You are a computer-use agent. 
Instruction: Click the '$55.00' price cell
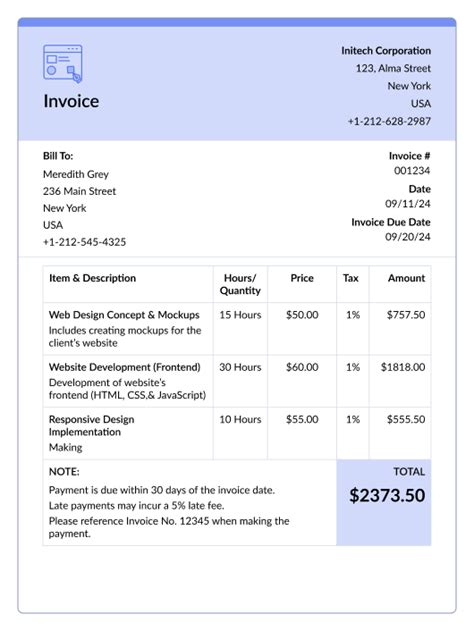point(302,419)
